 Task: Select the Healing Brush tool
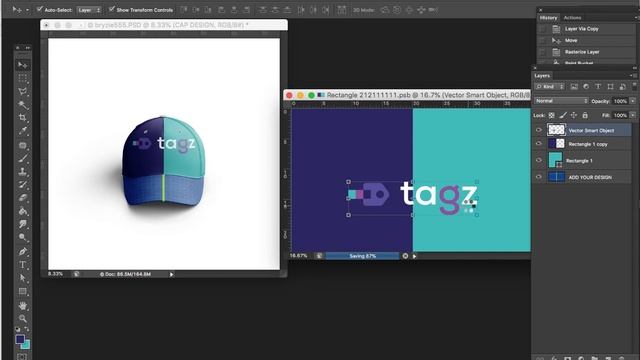tap(22, 145)
